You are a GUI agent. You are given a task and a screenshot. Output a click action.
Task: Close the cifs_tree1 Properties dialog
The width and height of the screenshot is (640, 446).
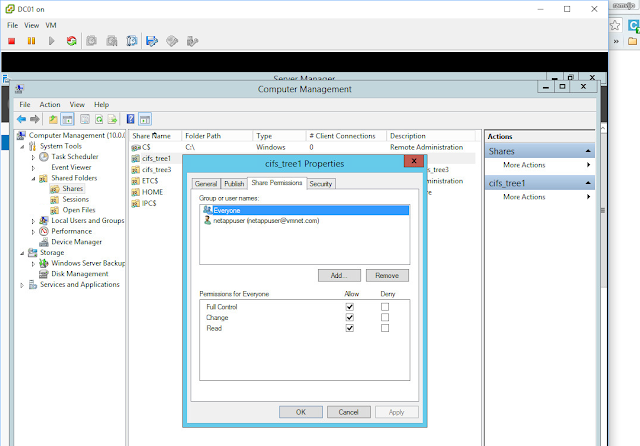[x=413, y=161]
